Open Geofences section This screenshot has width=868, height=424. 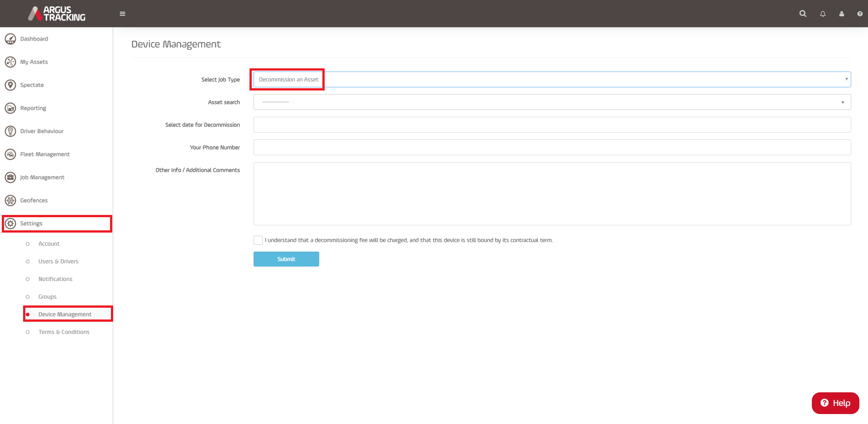click(x=34, y=200)
